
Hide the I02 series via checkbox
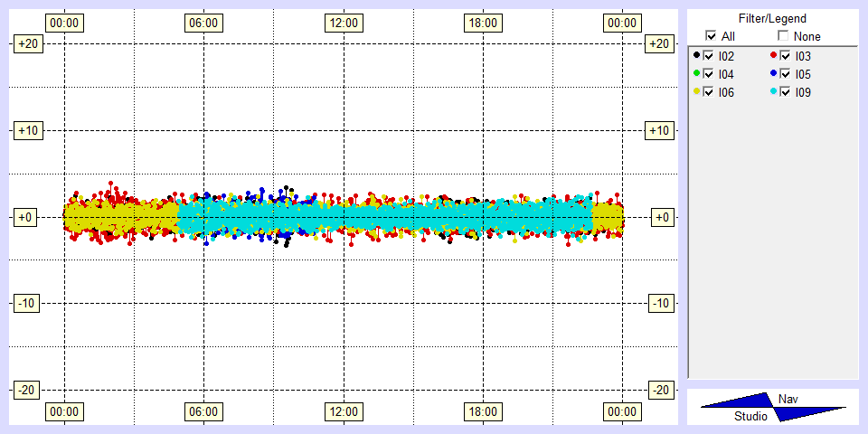708,56
